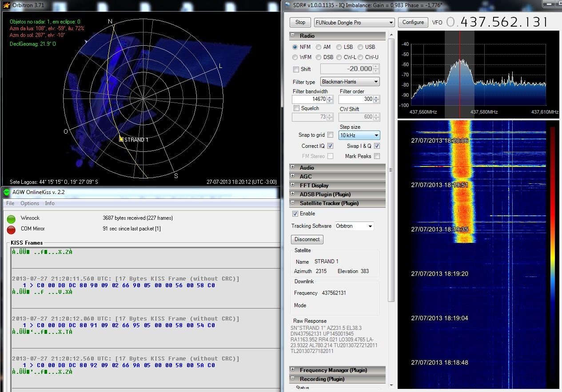The height and width of the screenshot is (392, 562).
Task: Open the Step size dropdown
Action: pyautogui.click(x=359, y=135)
